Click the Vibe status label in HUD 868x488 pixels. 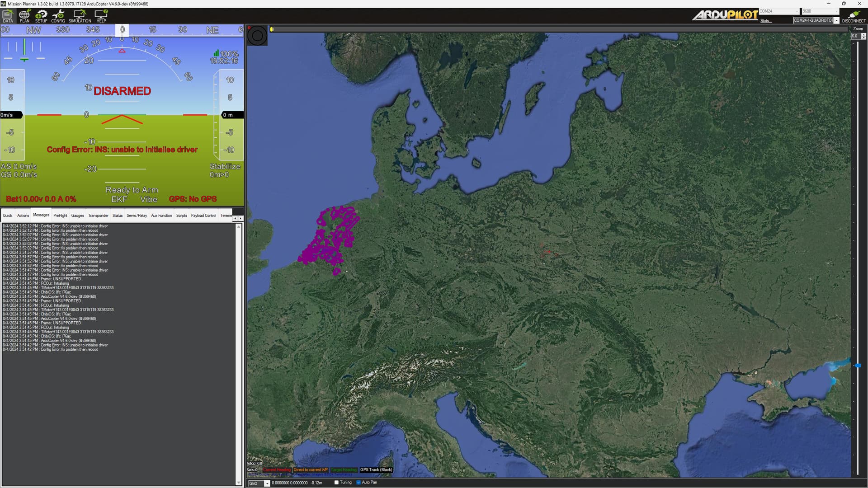click(148, 199)
